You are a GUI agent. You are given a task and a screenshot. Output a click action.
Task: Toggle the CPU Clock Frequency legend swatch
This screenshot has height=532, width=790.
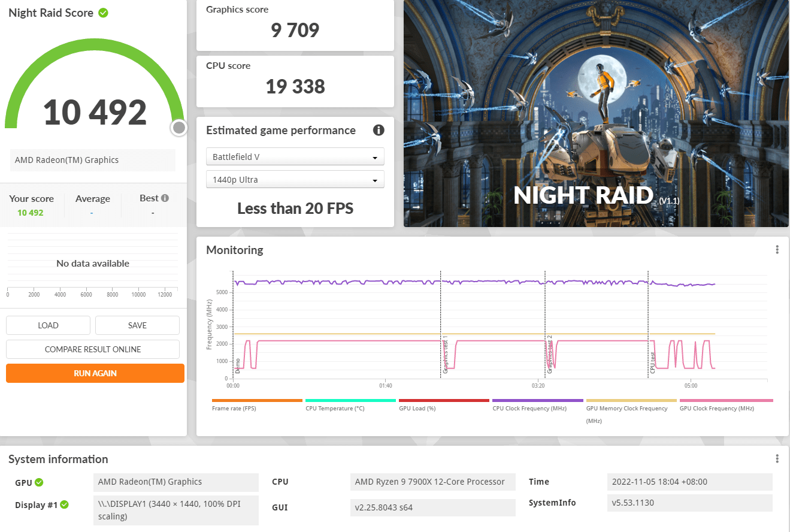click(538, 400)
